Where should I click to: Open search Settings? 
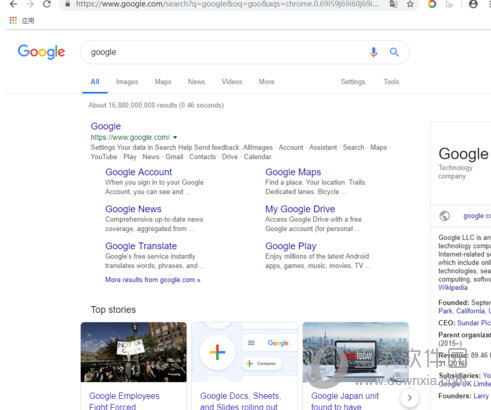(x=353, y=82)
